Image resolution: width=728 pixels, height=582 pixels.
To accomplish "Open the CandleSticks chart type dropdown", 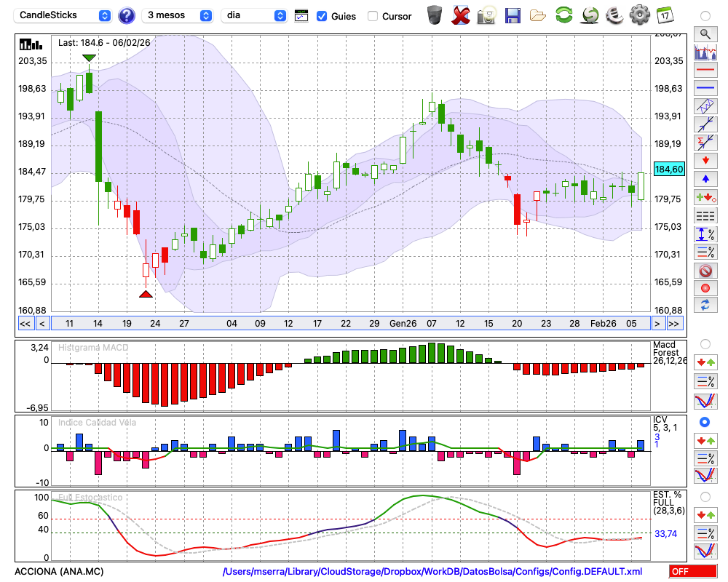I will pos(64,15).
